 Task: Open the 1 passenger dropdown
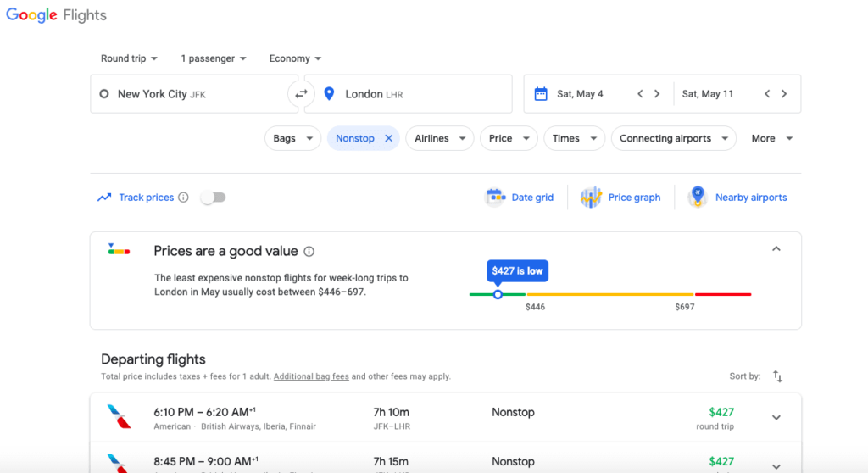pyautogui.click(x=213, y=58)
